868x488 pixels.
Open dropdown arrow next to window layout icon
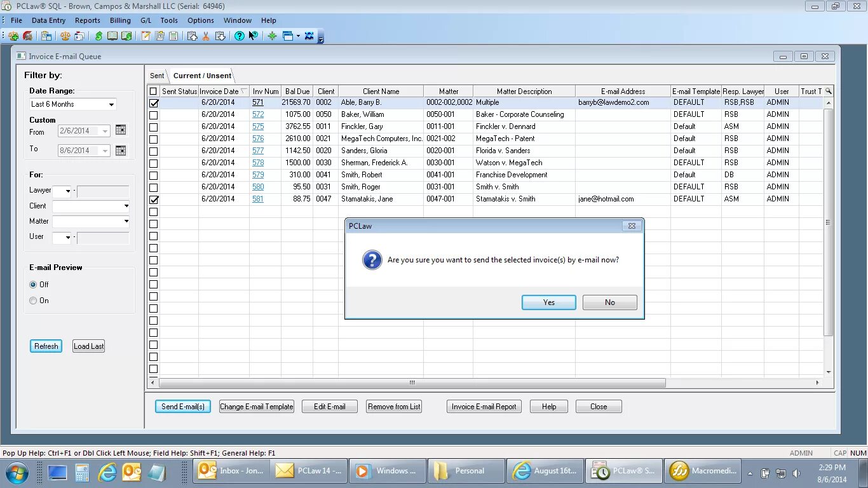click(x=298, y=36)
